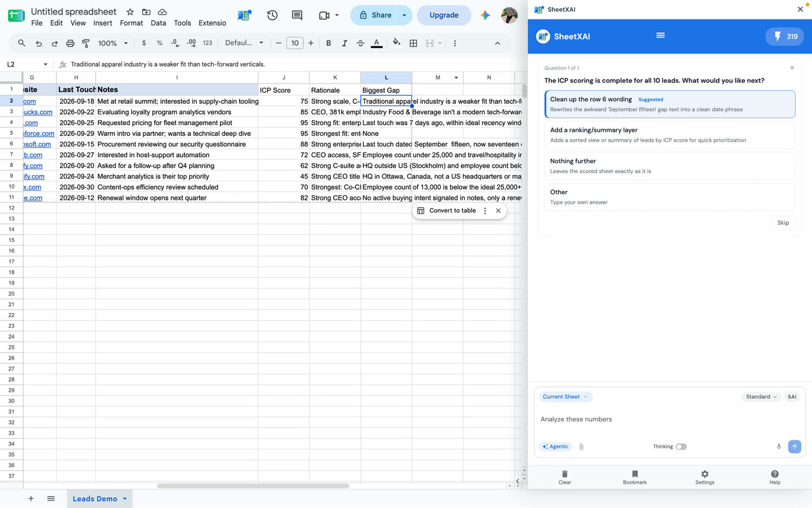
Task: Click the Bookmark icon in SheetXAI
Action: (x=635, y=477)
